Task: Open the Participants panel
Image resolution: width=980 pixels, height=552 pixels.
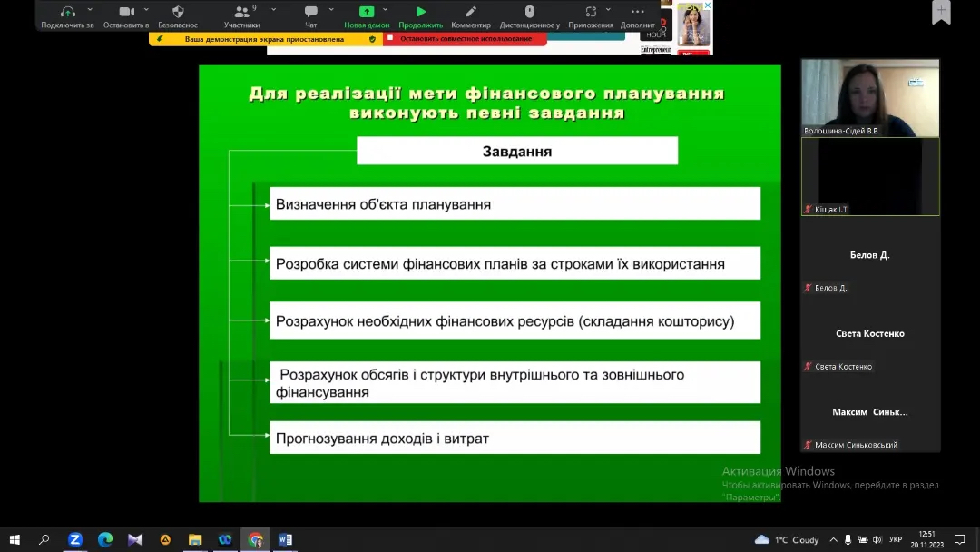Action: point(241,12)
